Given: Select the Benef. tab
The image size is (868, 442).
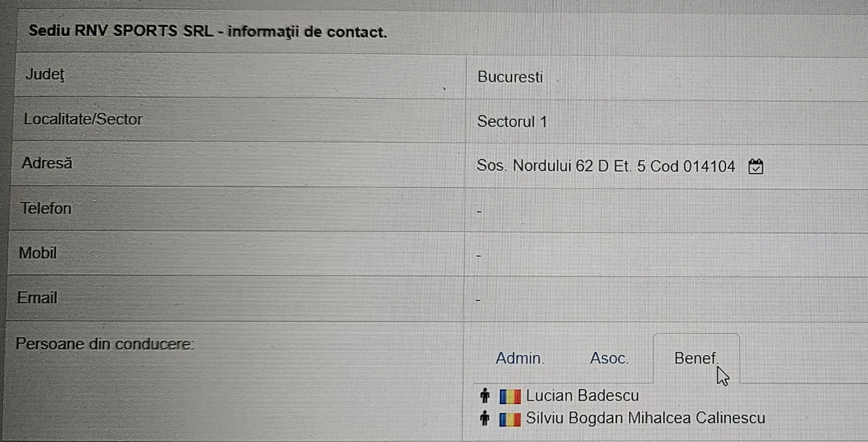Looking at the screenshot, I should [x=695, y=358].
